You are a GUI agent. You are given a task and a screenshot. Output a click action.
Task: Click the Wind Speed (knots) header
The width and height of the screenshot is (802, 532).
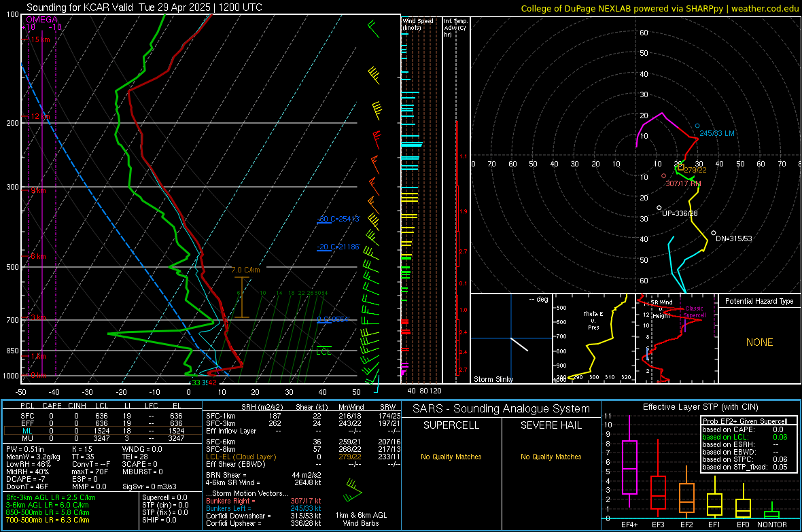click(418, 24)
